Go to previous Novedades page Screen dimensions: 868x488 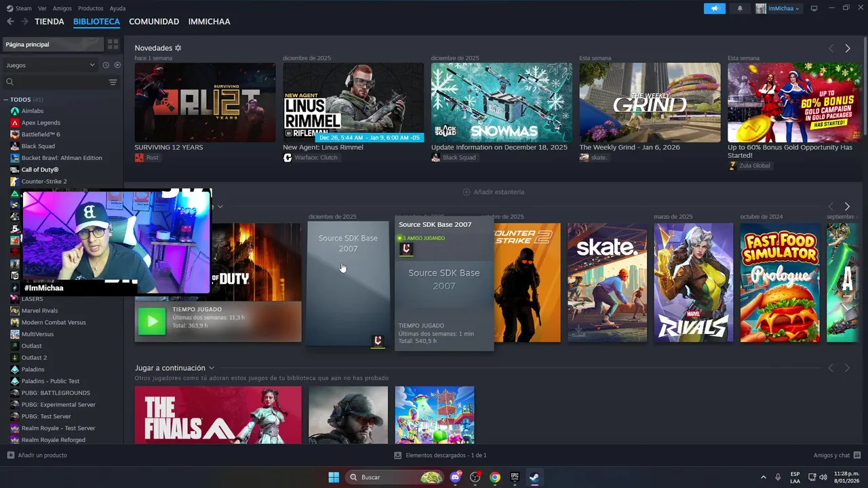831,48
